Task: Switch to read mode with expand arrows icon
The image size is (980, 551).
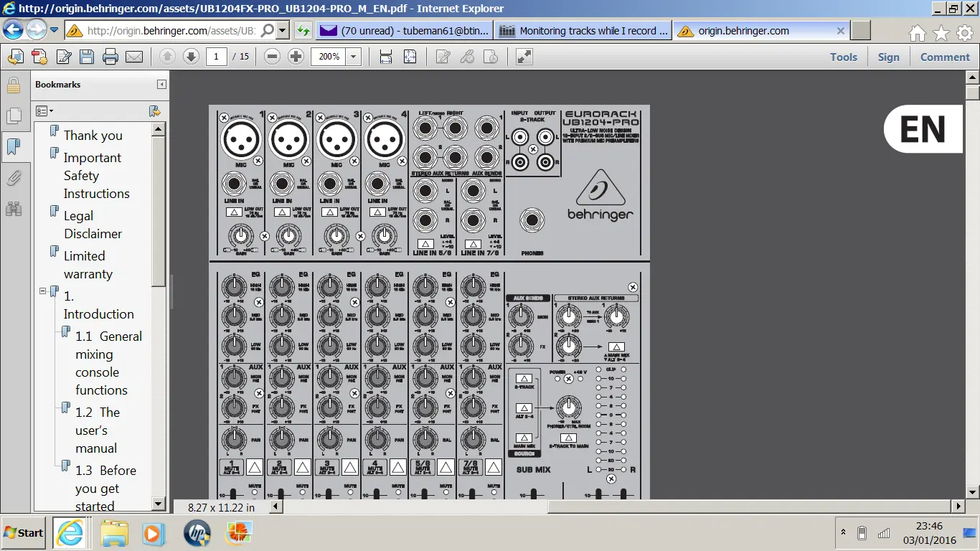Action: pyautogui.click(x=524, y=57)
